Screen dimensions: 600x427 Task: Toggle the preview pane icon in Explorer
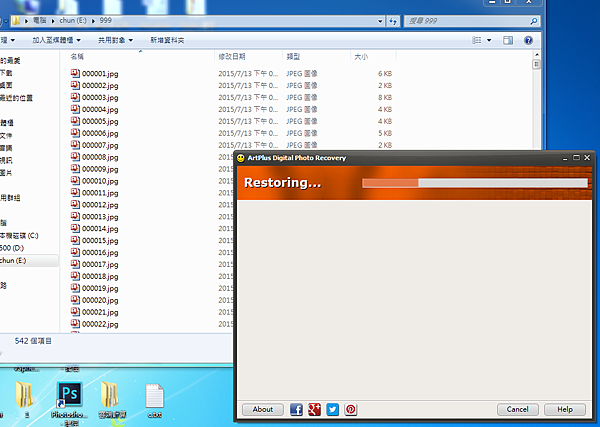coord(508,40)
